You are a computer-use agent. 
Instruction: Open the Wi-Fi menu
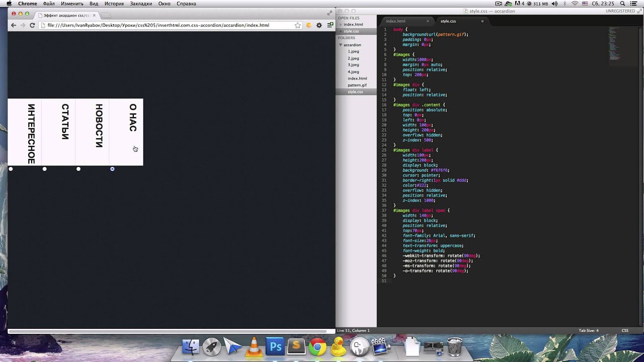(x=575, y=4)
